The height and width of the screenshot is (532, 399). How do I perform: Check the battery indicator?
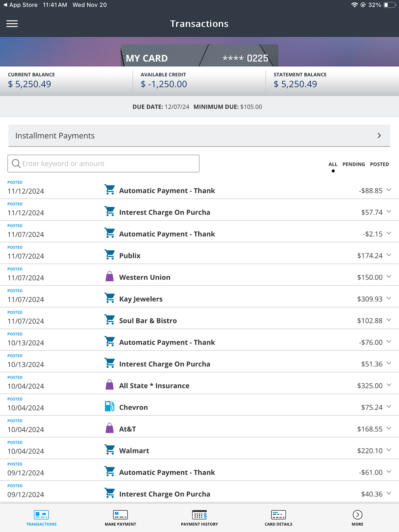390,5
